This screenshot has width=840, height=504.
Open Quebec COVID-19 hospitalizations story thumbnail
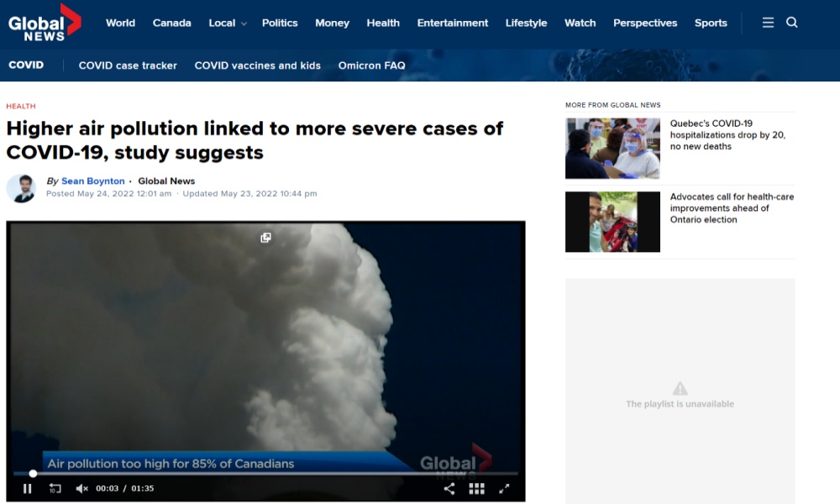[x=612, y=149]
